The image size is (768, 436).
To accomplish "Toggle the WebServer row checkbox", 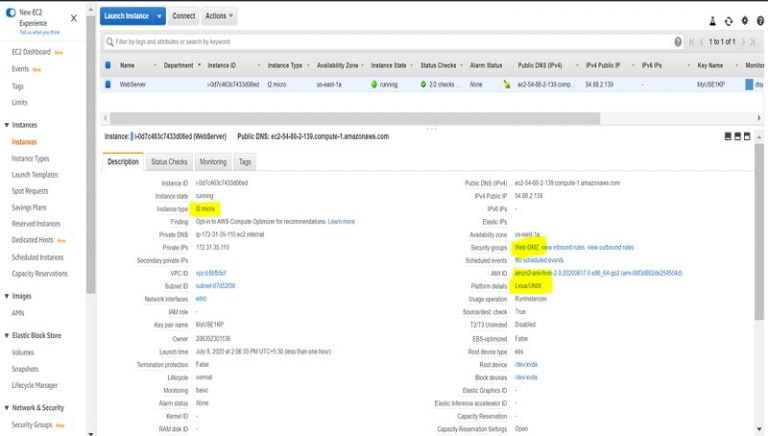I will [x=108, y=84].
